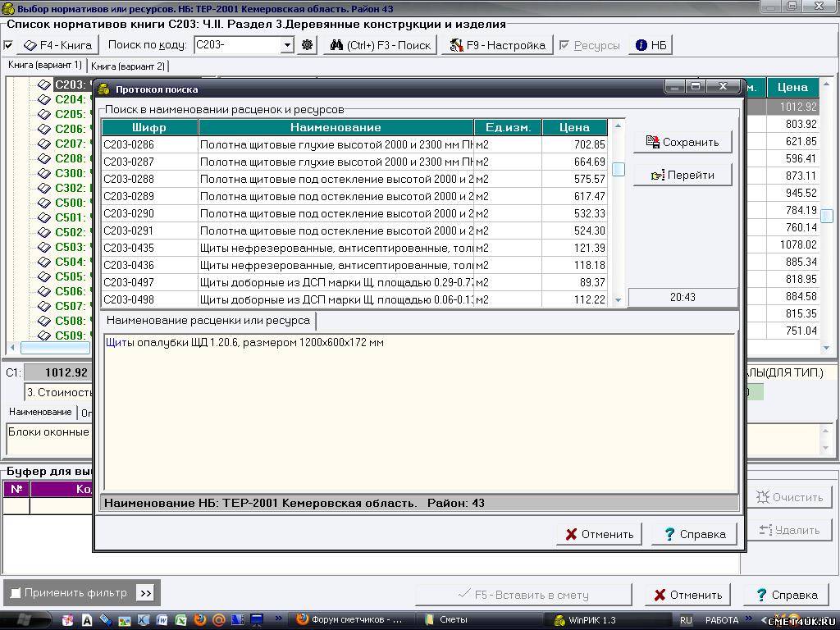Select tree node C509
The image size is (840, 630).
tap(71, 336)
